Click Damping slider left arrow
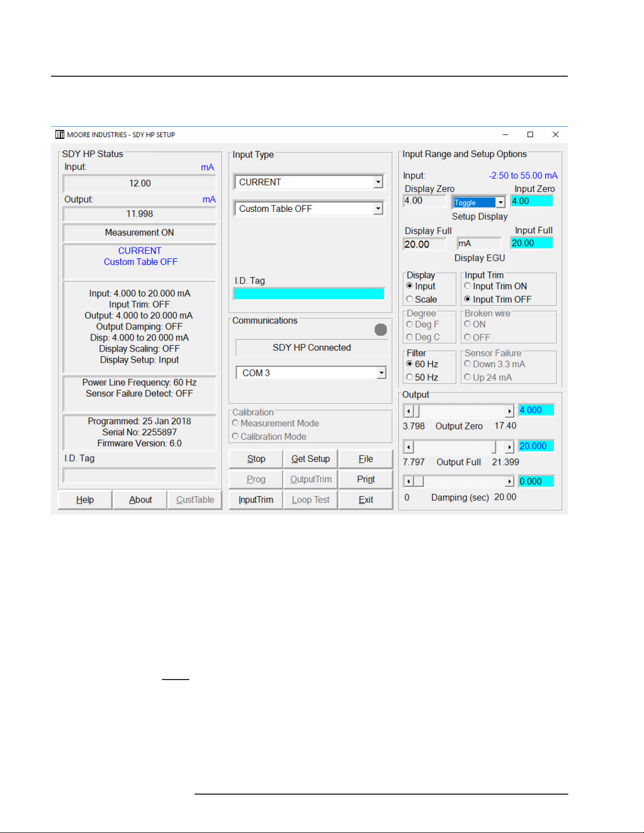Viewport: 644px width, 833px height. (x=408, y=481)
